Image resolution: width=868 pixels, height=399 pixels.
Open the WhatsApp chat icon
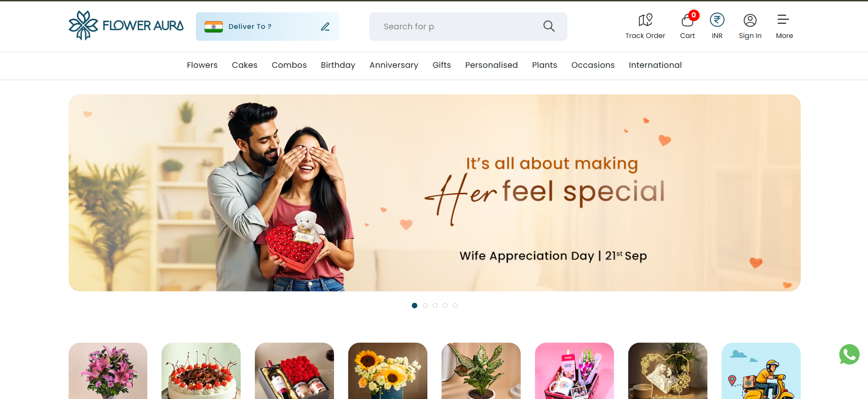(x=849, y=355)
